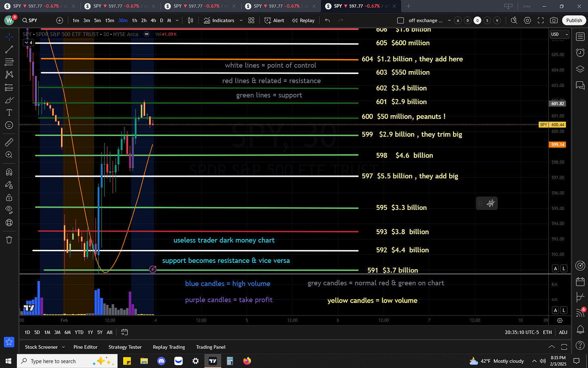
Task: Select the 30m timeframe
Action: point(123,20)
